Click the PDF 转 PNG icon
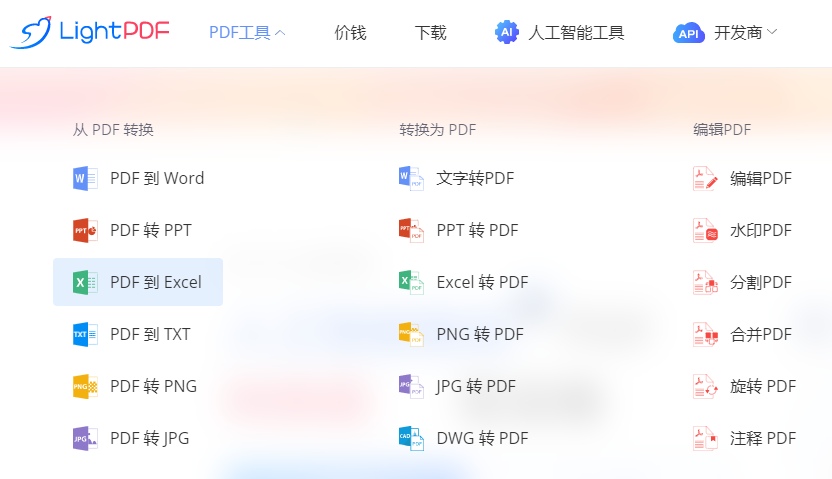The width and height of the screenshot is (832, 479). pos(85,386)
